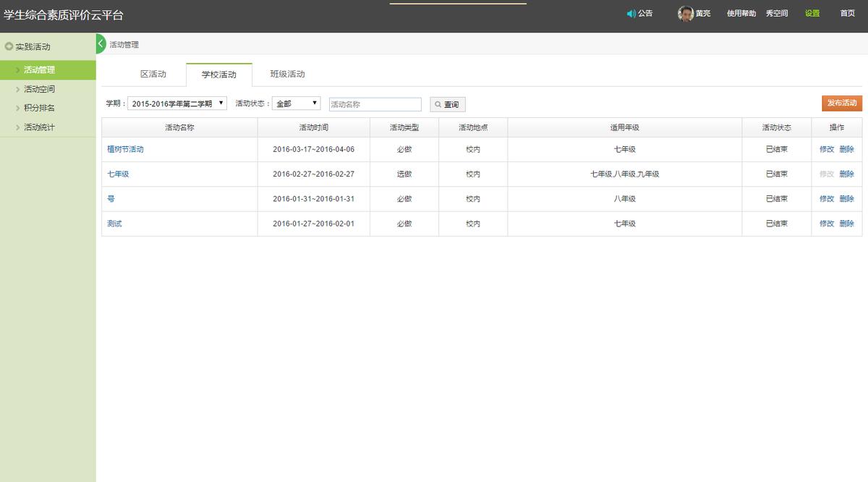Click the circular icon beside 实践活动

8,46
